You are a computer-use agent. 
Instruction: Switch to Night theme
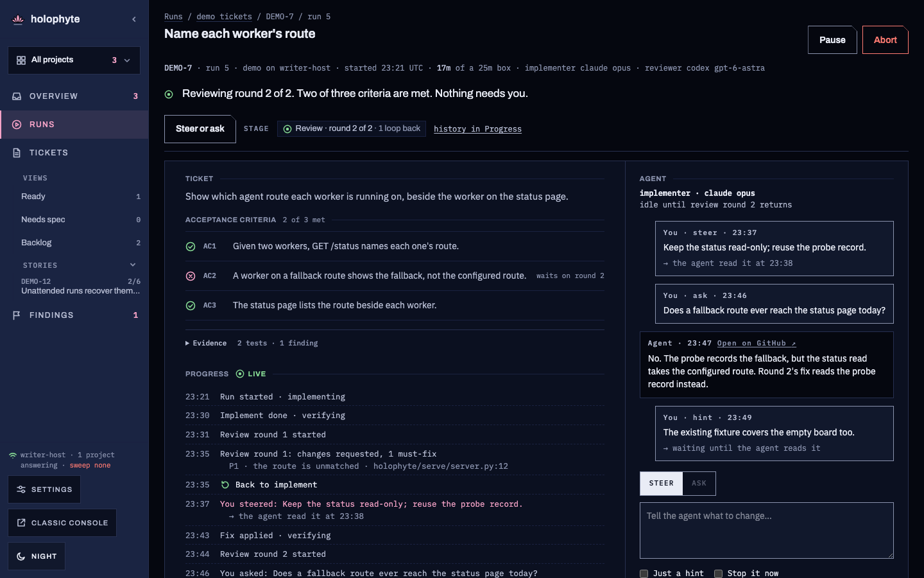pyautogui.click(x=37, y=556)
